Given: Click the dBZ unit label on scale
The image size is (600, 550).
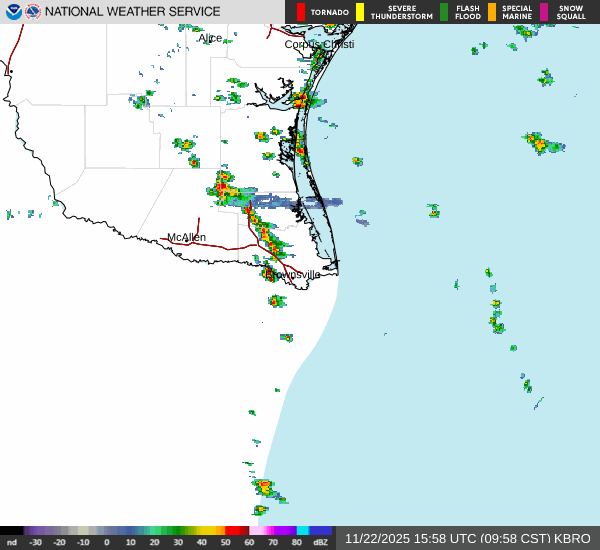Looking at the screenshot, I should click(x=321, y=542).
